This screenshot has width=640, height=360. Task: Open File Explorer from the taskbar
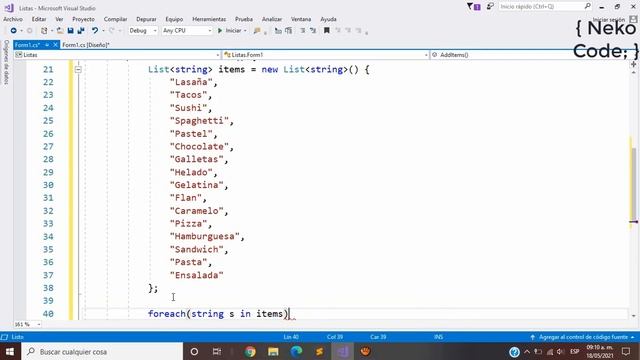pos(273,351)
